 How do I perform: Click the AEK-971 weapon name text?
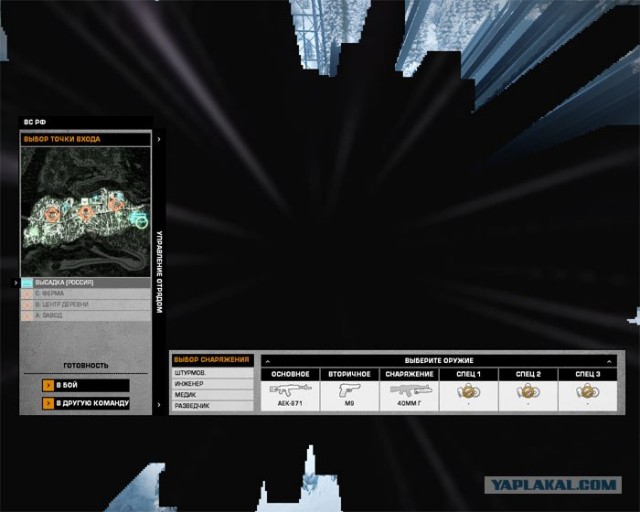pos(290,404)
